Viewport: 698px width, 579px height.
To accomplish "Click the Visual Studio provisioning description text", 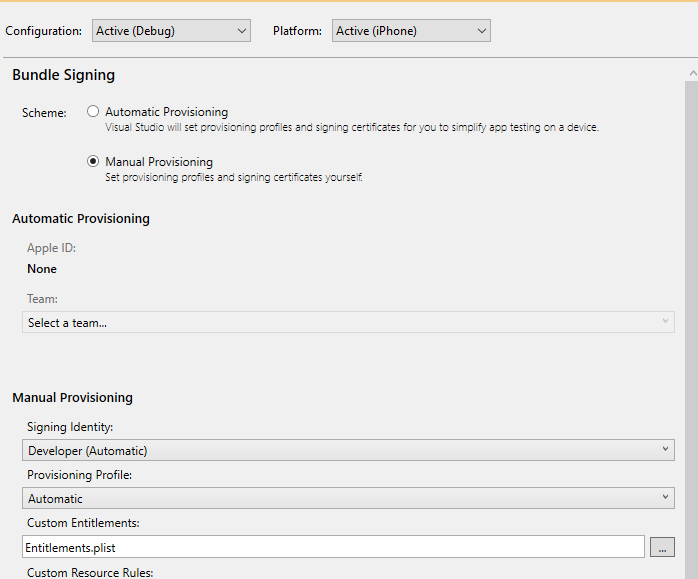I will click(352, 127).
